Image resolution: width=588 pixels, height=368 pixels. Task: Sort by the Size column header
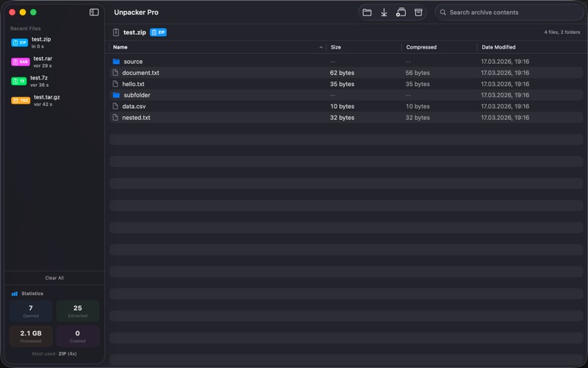click(x=336, y=47)
